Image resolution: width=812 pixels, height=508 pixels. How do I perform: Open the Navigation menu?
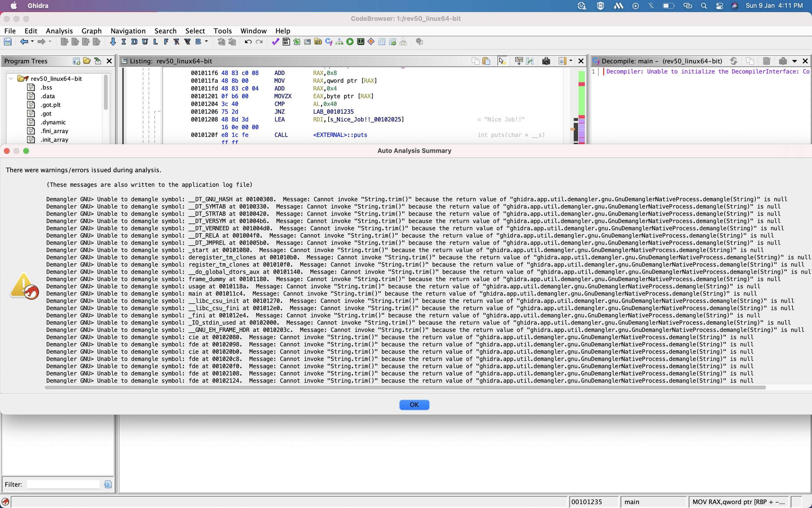pos(128,31)
